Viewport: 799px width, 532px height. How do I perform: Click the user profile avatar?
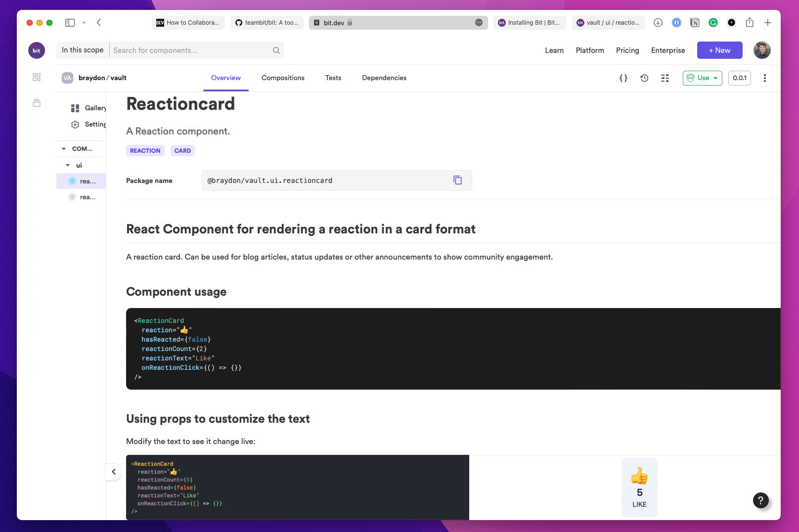(x=762, y=50)
